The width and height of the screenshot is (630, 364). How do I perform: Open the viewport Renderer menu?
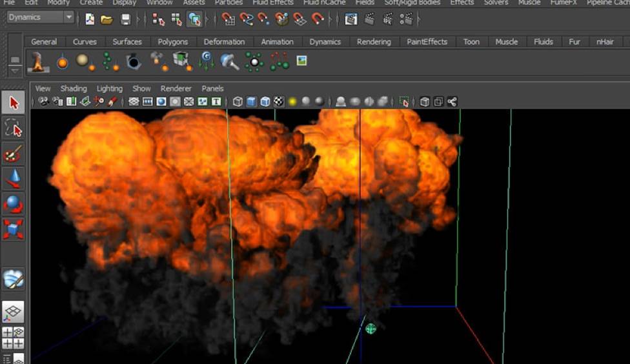176,88
